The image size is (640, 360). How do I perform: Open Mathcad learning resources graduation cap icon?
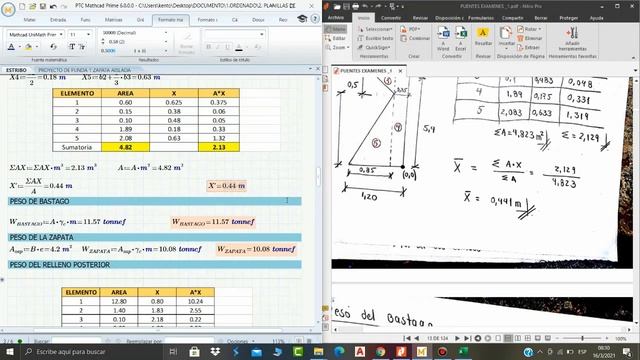click(x=302, y=19)
